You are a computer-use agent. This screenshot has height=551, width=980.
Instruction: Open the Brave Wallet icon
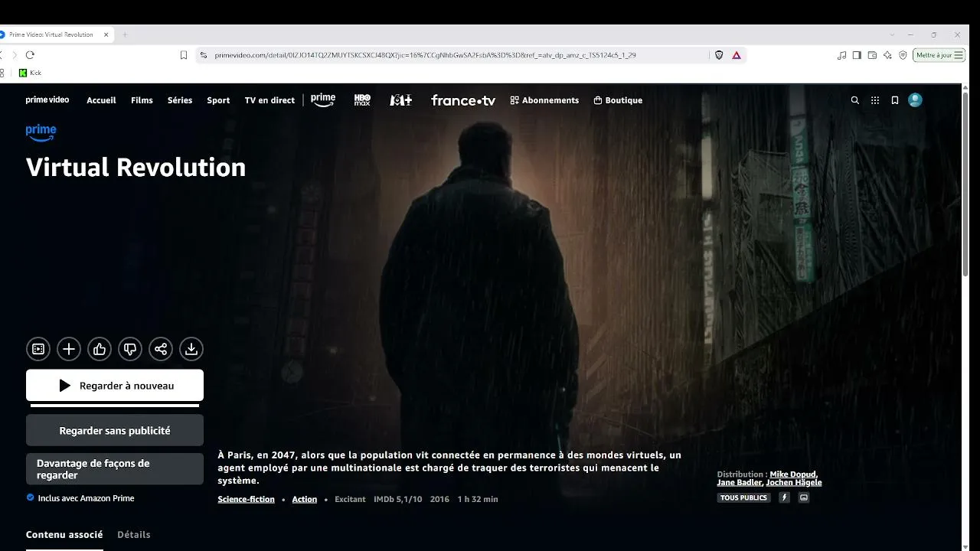click(872, 55)
